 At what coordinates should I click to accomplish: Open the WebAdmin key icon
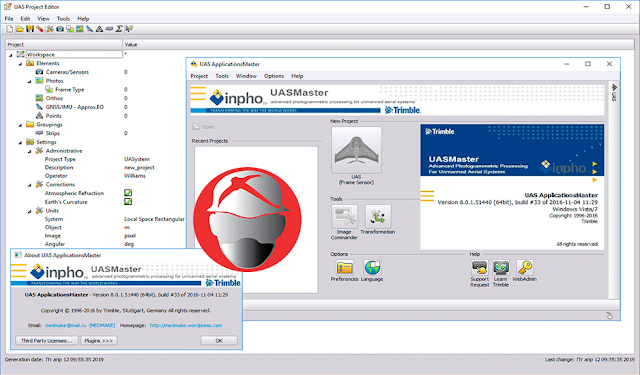tap(524, 268)
